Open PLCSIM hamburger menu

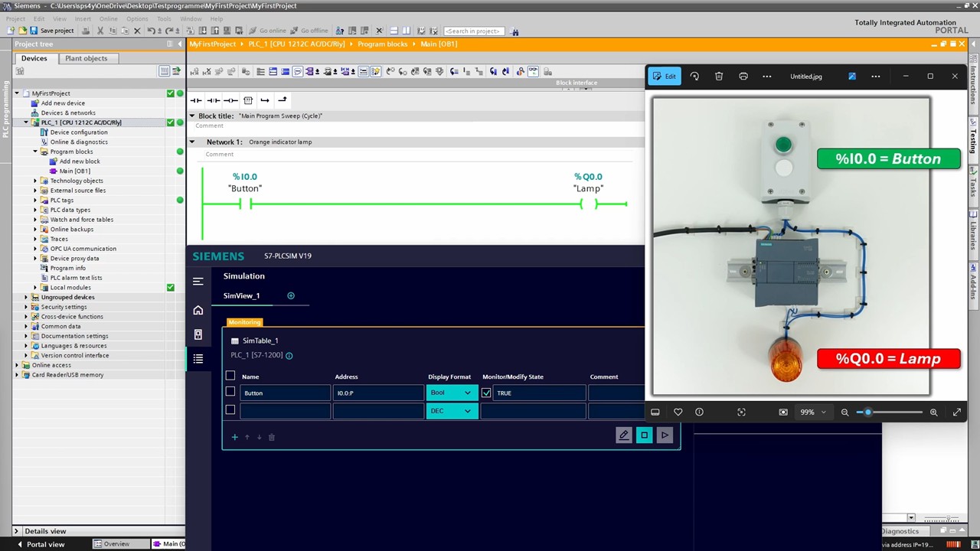(x=198, y=282)
